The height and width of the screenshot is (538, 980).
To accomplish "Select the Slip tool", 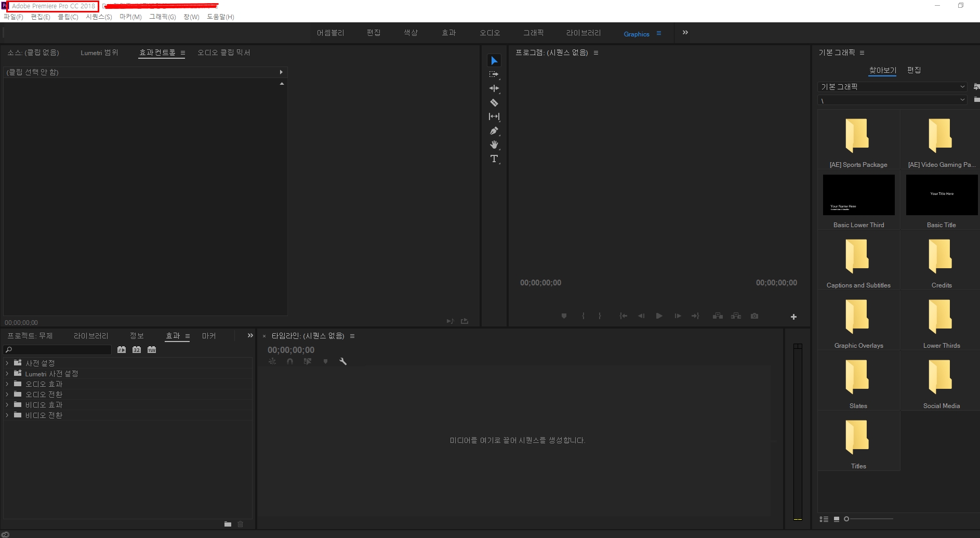I will [x=494, y=117].
